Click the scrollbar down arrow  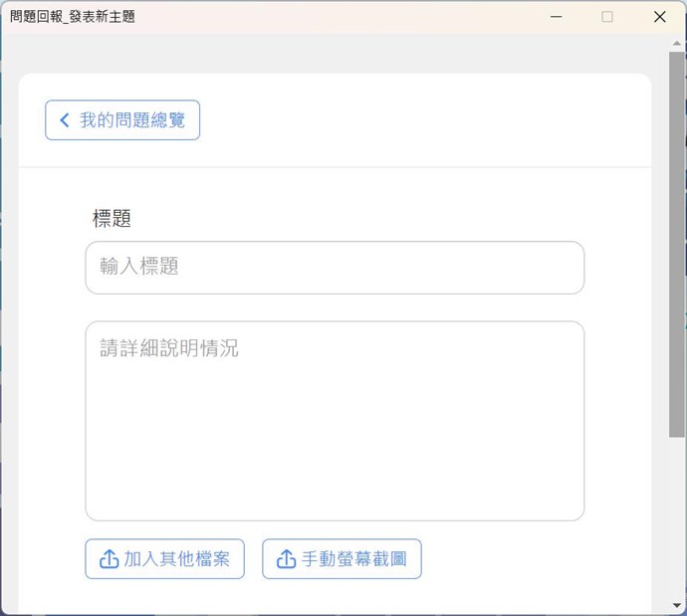pyautogui.click(x=677, y=606)
